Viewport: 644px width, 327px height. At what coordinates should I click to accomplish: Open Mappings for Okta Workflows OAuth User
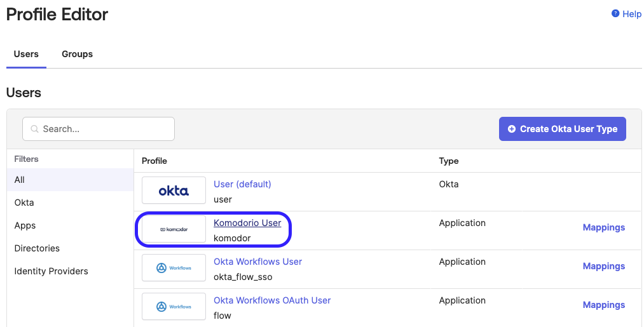(x=604, y=305)
